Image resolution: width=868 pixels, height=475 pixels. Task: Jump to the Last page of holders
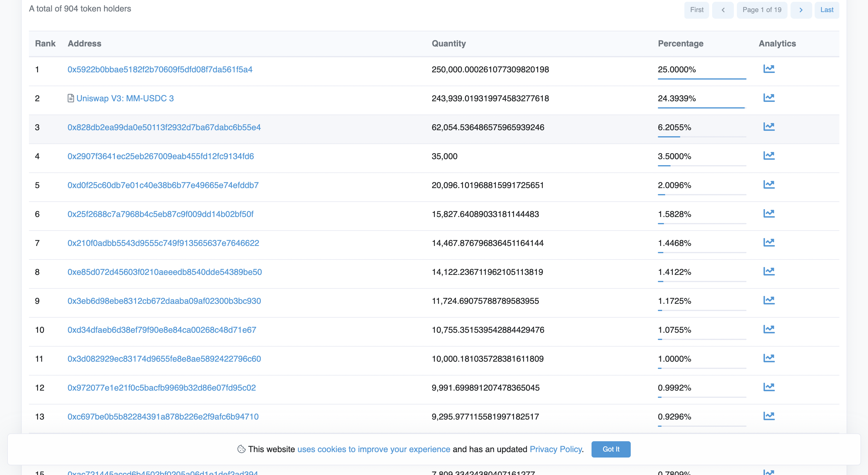tap(827, 10)
